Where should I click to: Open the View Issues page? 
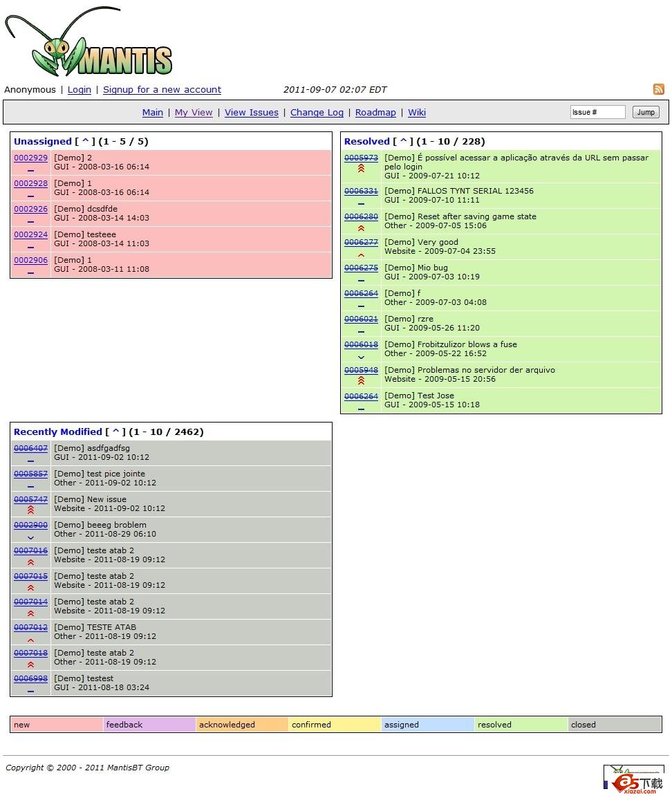[251, 112]
